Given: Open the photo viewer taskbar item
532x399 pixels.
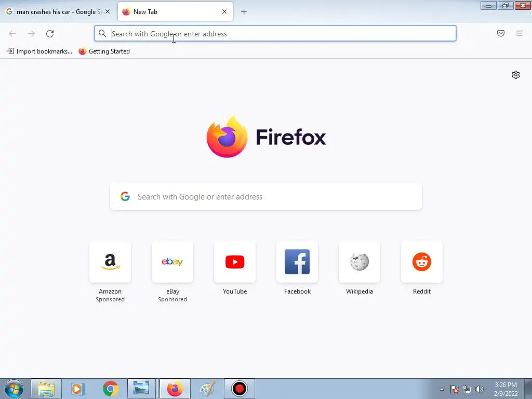Looking at the screenshot, I should point(141,389).
